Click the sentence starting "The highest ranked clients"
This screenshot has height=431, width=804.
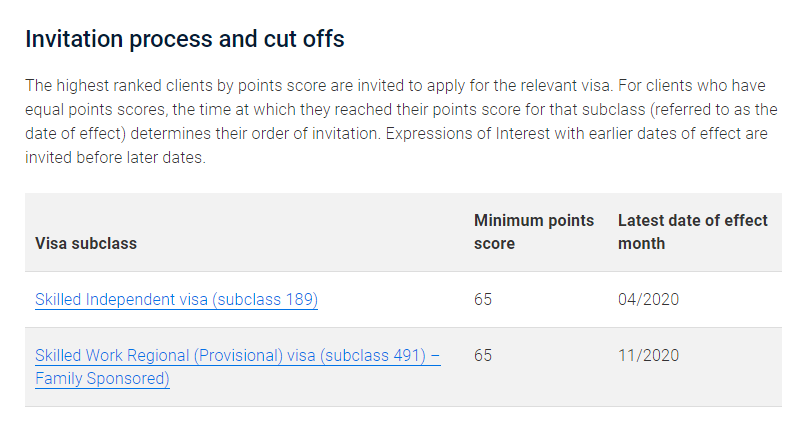coord(319,86)
